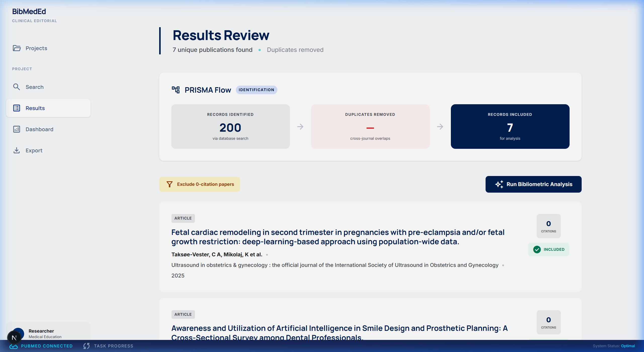Click the Task Progress sync icon

(87, 346)
